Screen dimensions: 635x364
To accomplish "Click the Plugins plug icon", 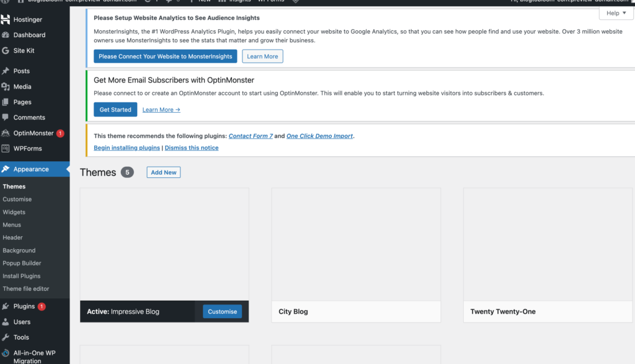I will (5, 306).
